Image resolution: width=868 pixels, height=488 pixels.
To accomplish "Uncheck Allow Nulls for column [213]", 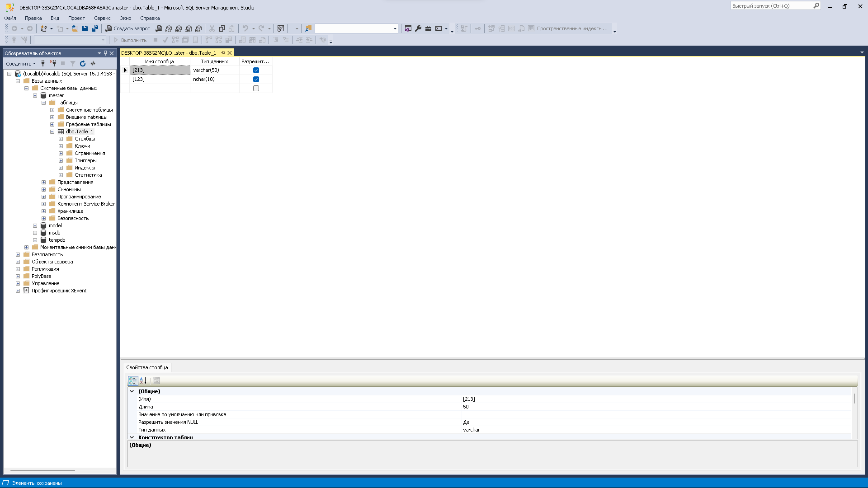I will point(256,70).
